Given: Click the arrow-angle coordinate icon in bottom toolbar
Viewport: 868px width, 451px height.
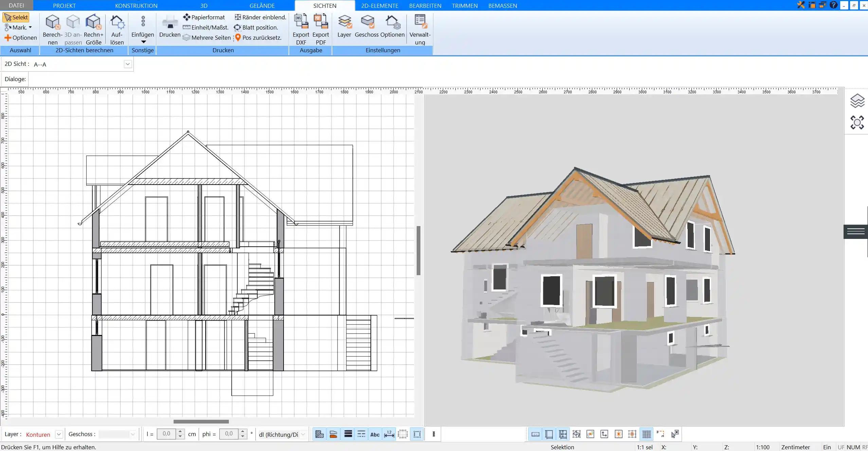Looking at the screenshot, I should click(x=604, y=434).
